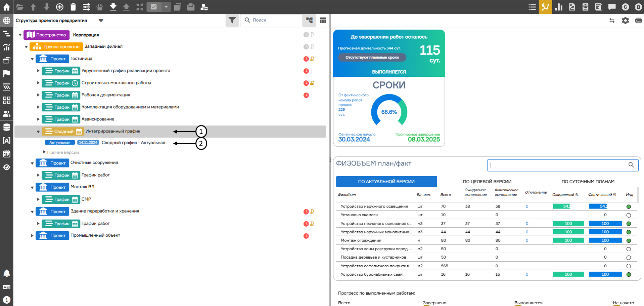Collapse the Западный филиал project group
The width and height of the screenshot is (644, 306).
point(26,47)
